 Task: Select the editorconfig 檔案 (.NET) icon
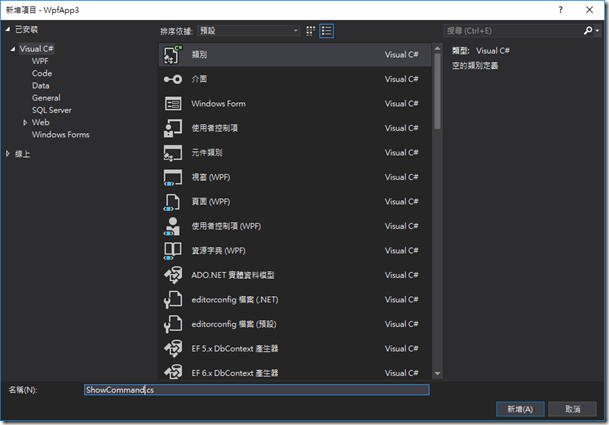[172, 300]
